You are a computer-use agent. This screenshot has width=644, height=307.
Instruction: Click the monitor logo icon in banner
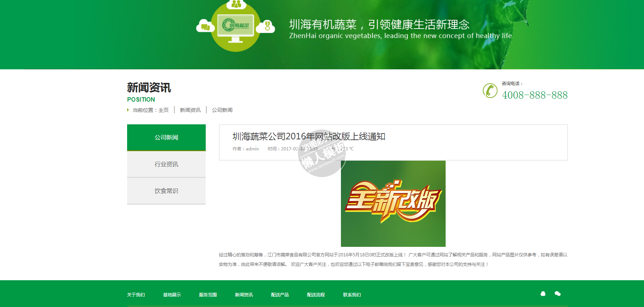235,27
